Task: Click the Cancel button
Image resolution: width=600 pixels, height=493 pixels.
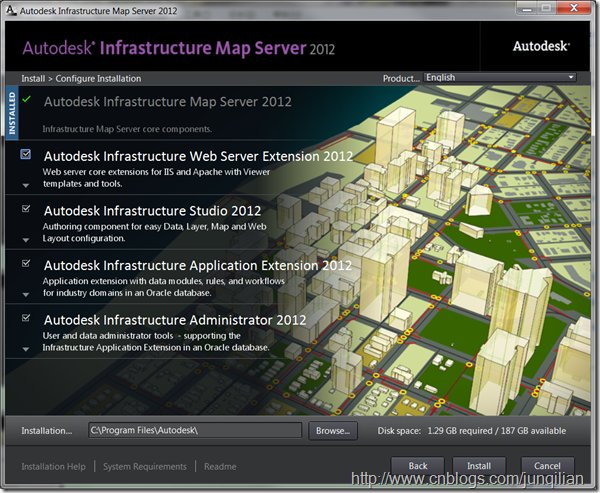Action: click(547, 466)
